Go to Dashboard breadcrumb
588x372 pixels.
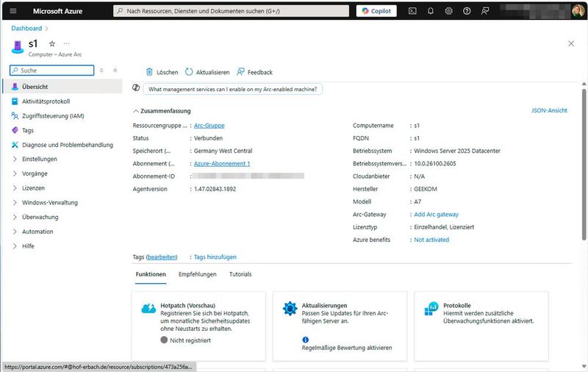click(26, 28)
